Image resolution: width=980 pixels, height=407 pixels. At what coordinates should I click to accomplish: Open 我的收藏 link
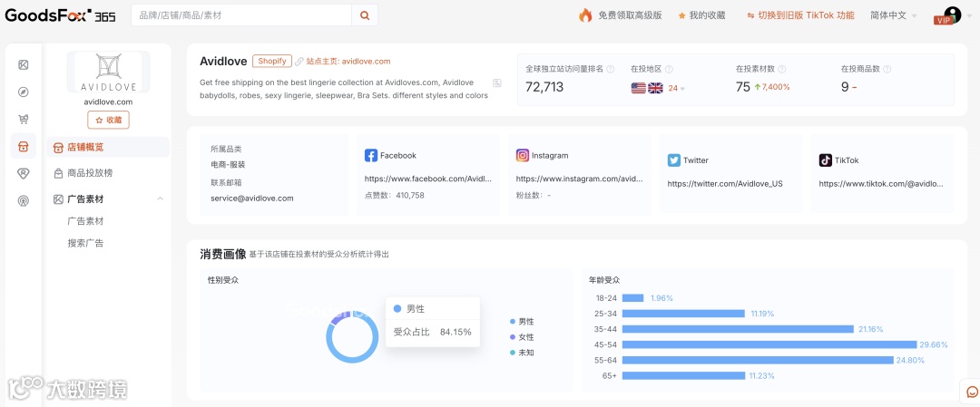[x=707, y=15]
